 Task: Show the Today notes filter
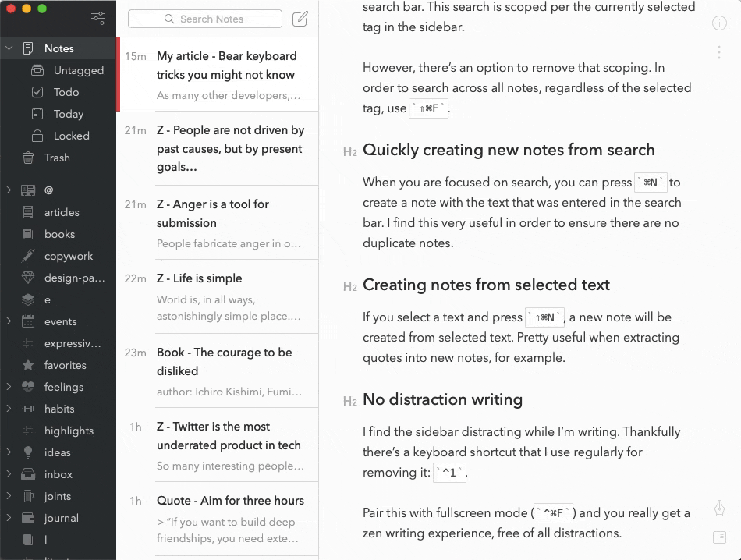pos(68,114)
